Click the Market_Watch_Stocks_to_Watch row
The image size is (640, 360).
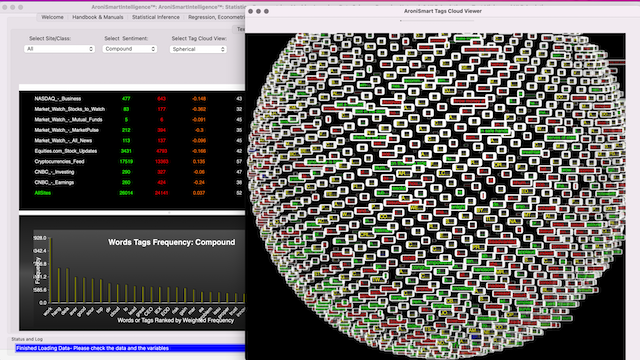pos(132,109)
